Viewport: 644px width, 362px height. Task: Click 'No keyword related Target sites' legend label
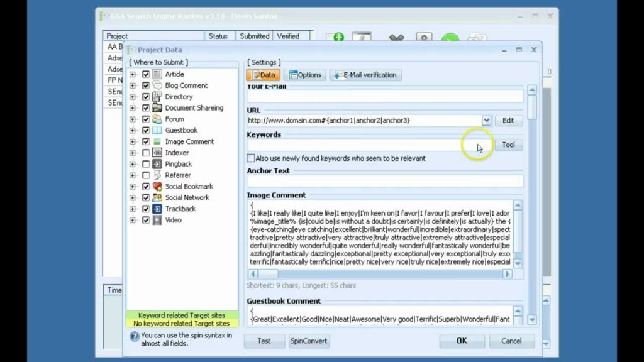182,324
